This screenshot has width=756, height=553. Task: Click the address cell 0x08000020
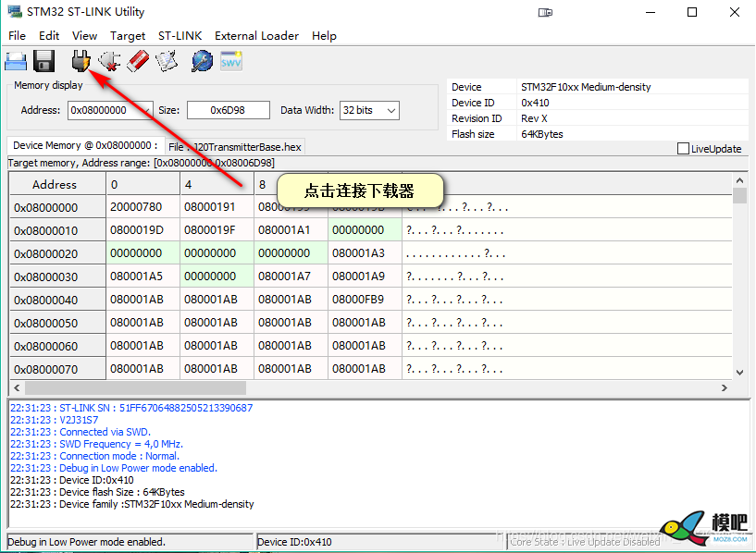[57, 254]
